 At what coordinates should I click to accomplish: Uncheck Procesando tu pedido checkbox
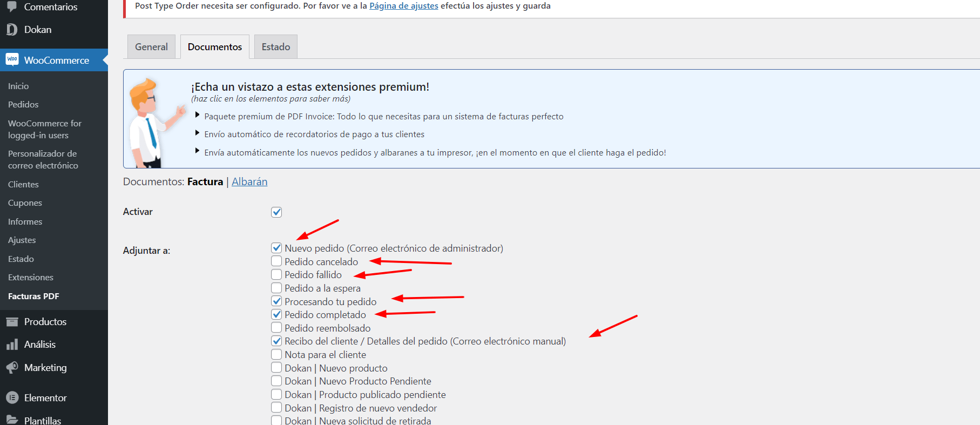tap(276, 301)
